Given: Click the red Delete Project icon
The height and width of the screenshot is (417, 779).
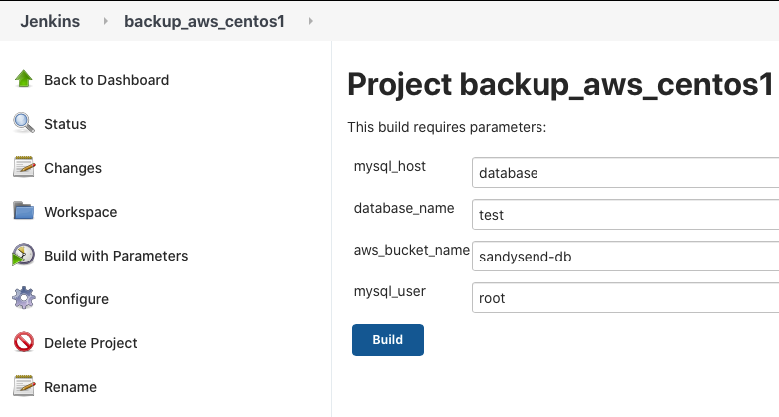Looking at the screenshot, I should (x=23, y=342).
